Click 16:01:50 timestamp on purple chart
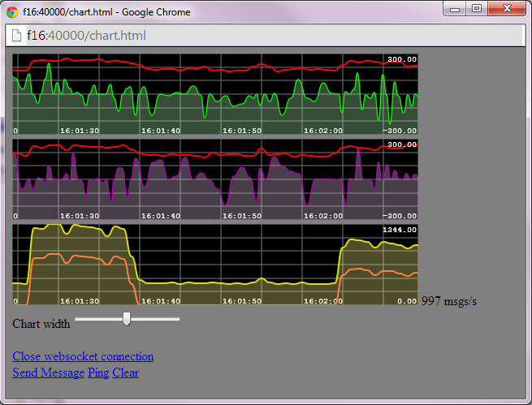This screenshot has height=405, width=532. [x=242, y=216]
